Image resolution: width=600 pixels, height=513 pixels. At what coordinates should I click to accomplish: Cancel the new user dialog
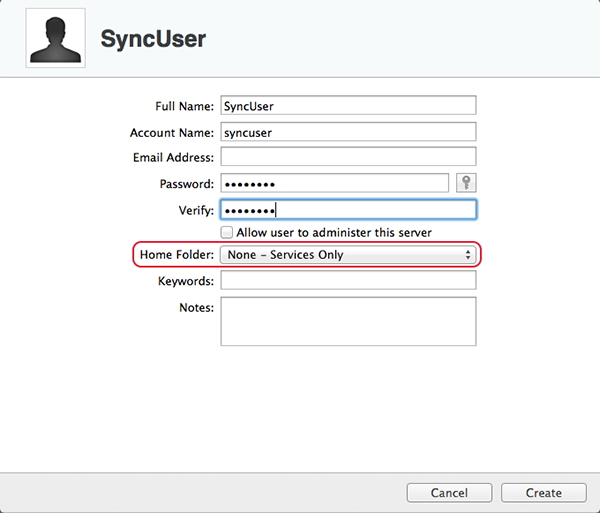(x=449, y=493)
